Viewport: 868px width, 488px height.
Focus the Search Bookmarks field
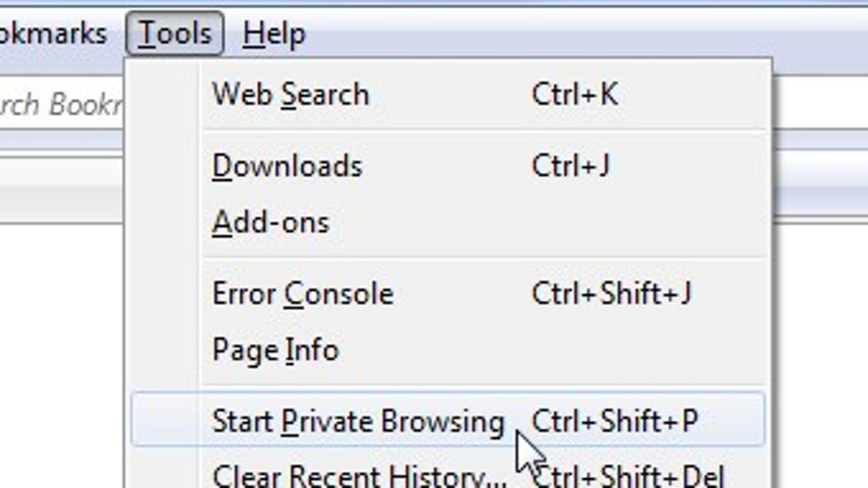click(61, 103)
